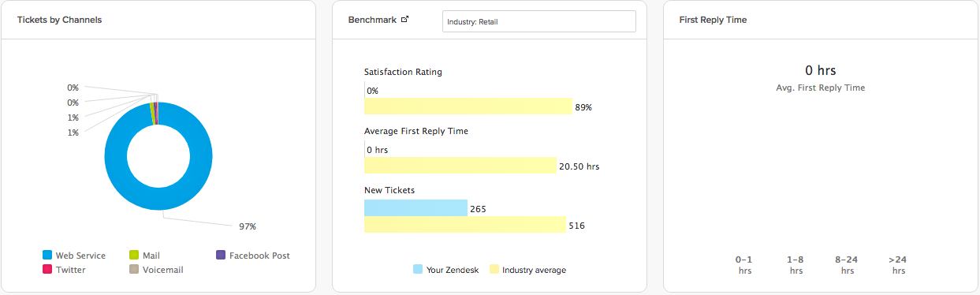Viewport: 980px width, 295px height.
Task: Click the New Tickets industry average bar
Action: coord(465,225)
